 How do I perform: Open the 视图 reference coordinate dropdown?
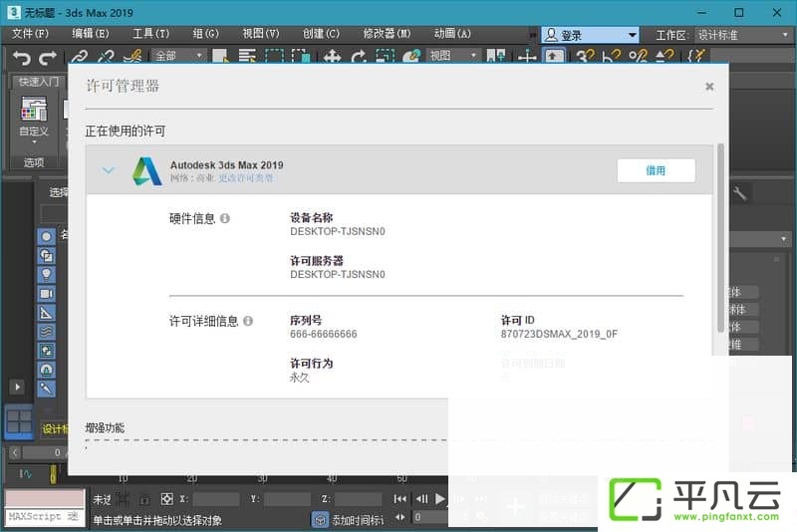453,56
